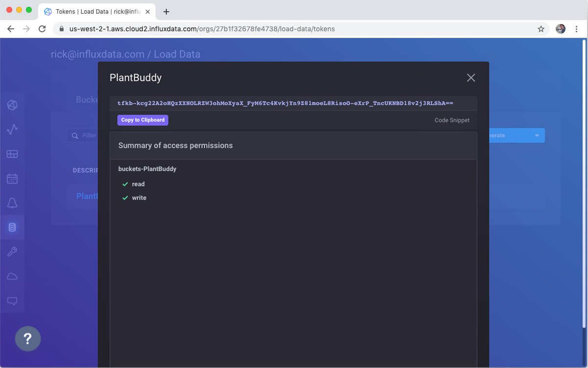
Task: Click the InfluxDB cube logo icon
Action: 12,105
